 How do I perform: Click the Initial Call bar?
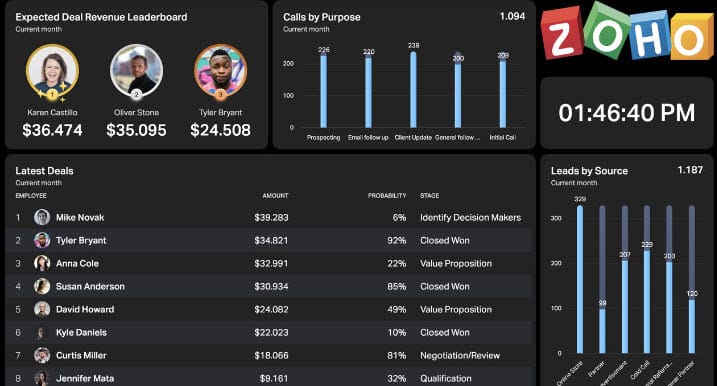[503, 93]
